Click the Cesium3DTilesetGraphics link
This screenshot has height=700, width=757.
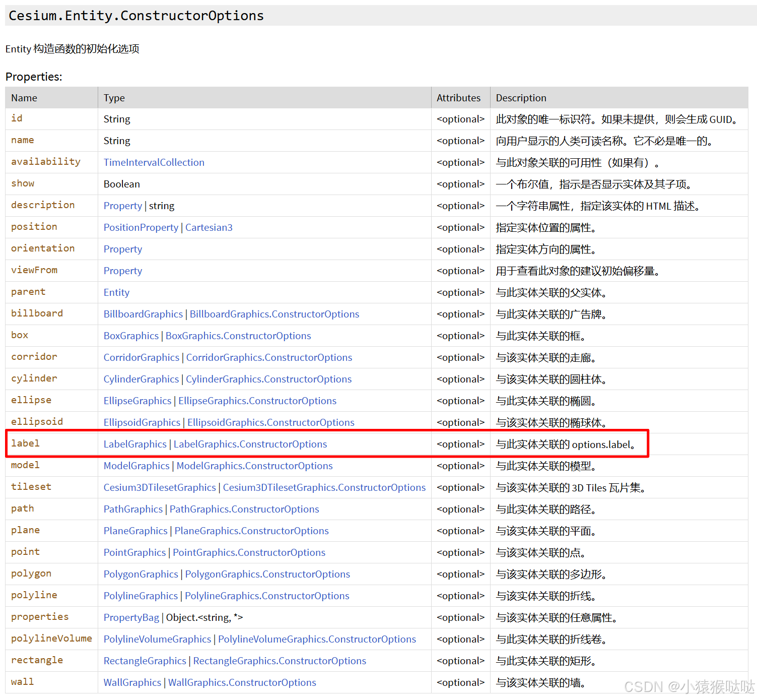click(x=159, y=487)
